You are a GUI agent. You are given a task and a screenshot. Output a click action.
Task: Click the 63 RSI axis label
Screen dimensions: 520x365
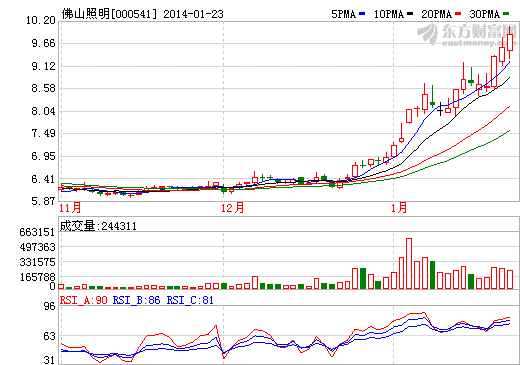coord(50,336)
